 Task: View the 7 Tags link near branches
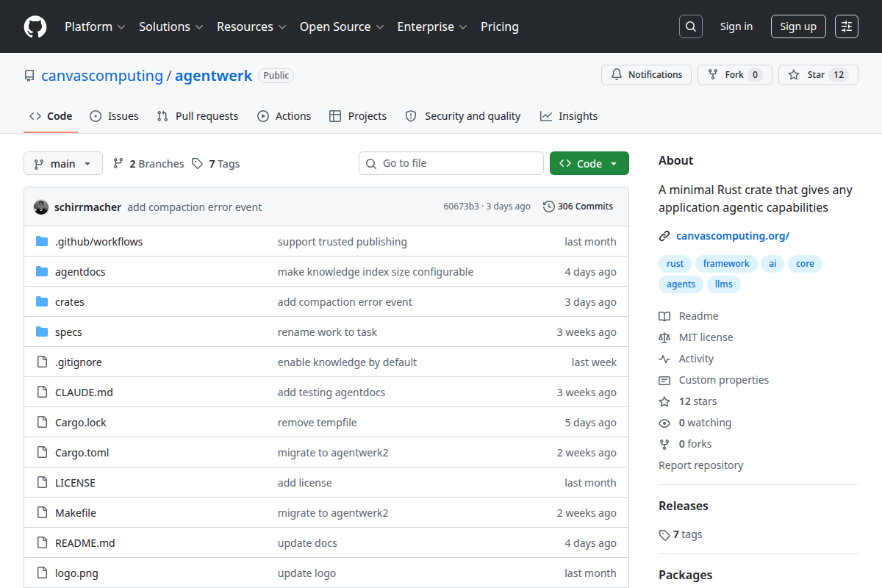tap(215, 164)
